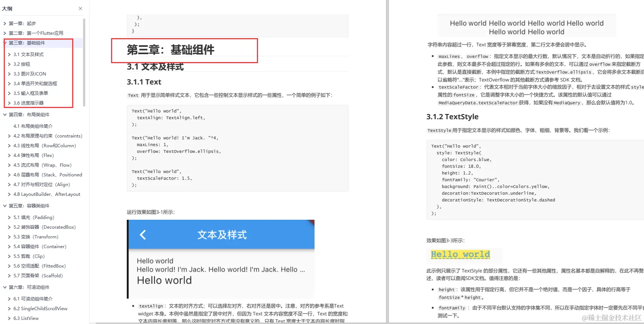Go to 5.4 容器组件 (Container)
This screenshot has height=324, width=644.
pos(40,246)
